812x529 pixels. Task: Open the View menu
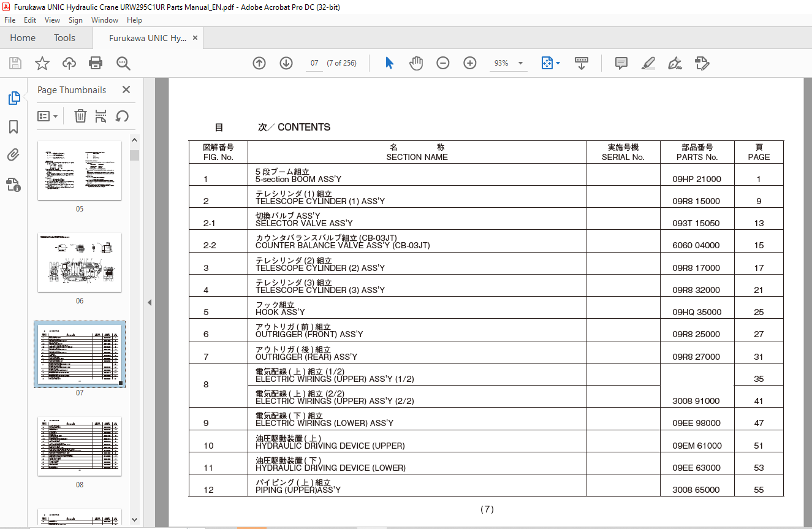coord(53,20)
